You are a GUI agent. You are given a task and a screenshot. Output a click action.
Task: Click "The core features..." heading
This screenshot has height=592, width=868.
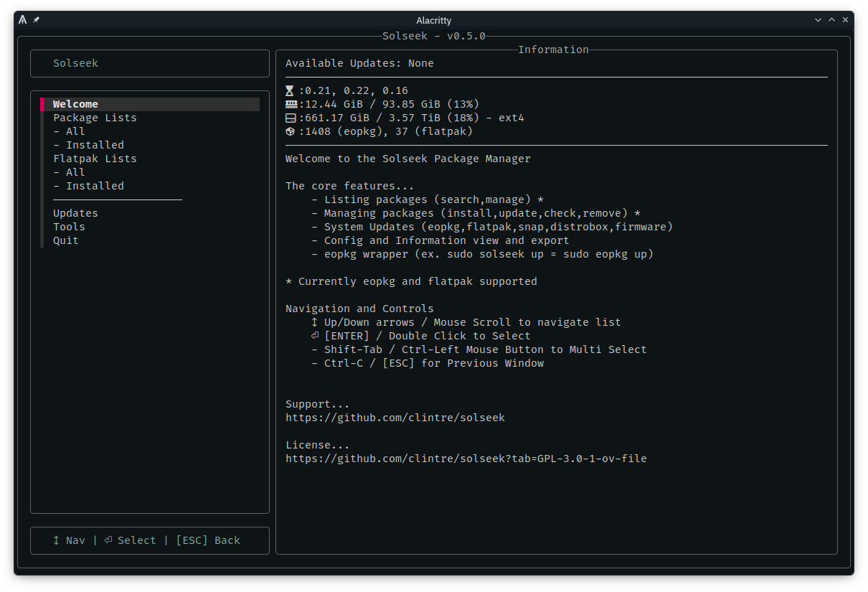pyautogui.click(x=350, y=186)
